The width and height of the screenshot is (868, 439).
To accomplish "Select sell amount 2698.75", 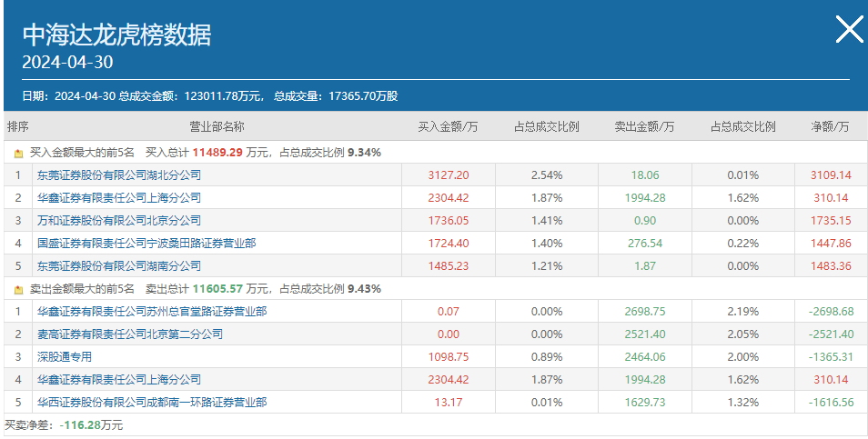I will click(645, 311).
